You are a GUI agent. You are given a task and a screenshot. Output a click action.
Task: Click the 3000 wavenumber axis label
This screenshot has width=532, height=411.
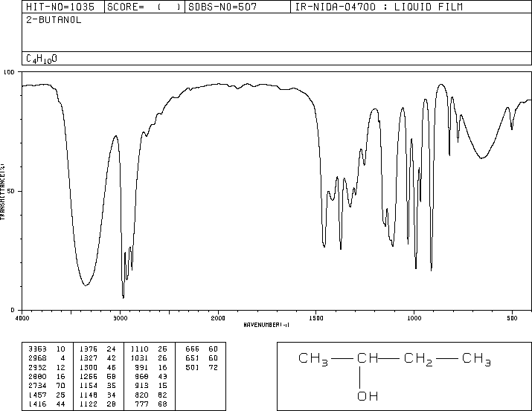coord(120,318)
